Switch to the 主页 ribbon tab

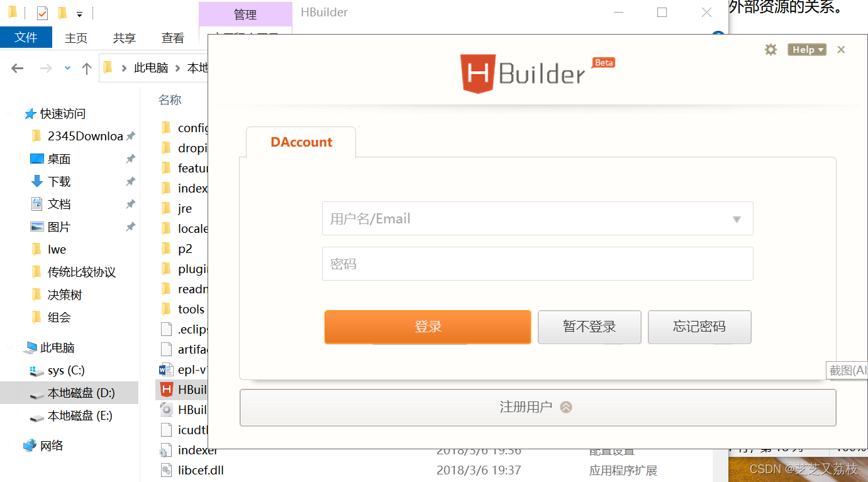click(76, 38)
